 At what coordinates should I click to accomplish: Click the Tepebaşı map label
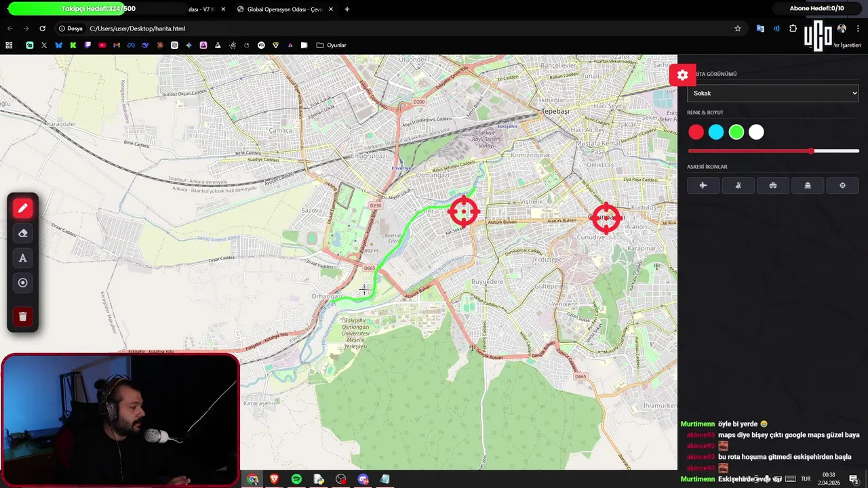click(x=555, y=111)
